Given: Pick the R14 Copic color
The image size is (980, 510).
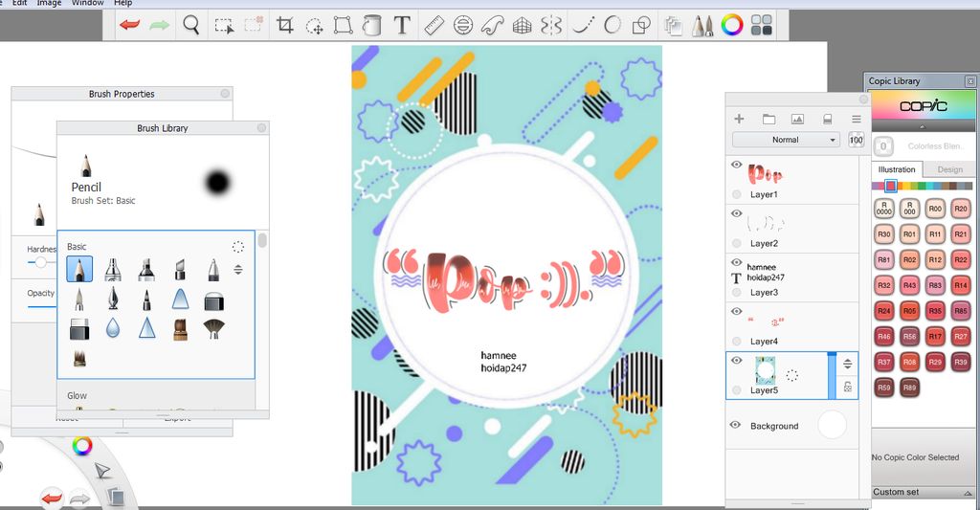Looking at the screenshot, I should tap(961, 285).
